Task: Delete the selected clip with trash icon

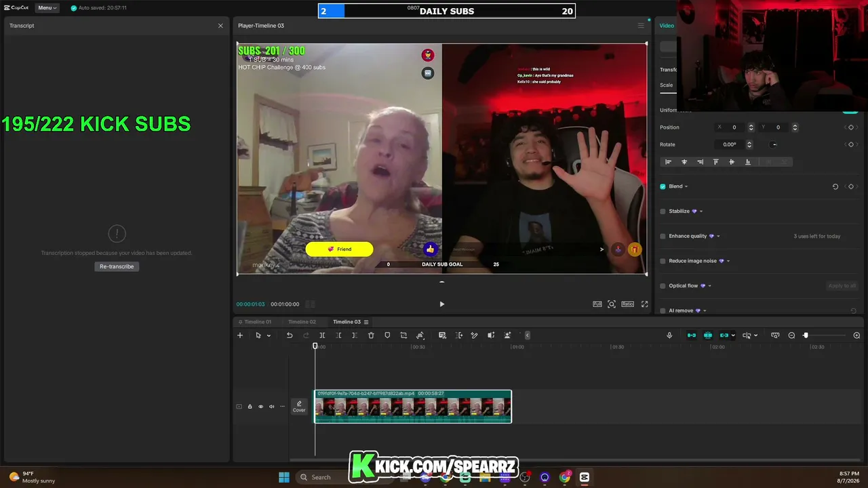Action: pos(371,335)
